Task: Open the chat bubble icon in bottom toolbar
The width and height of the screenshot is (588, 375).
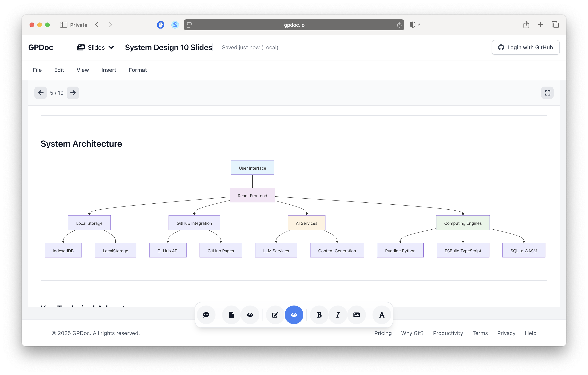Action: pyautogui.click(x=206, y=315)
